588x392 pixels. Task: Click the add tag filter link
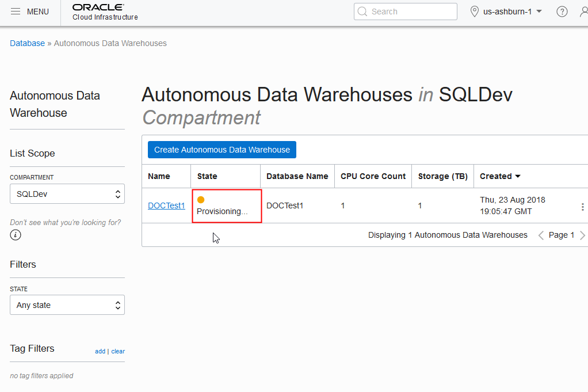(100, 351)
